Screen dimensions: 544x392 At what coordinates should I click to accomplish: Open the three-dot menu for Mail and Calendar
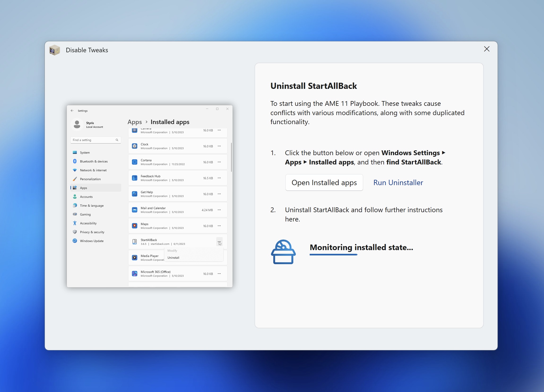pyautogui.click(x=219, y=210)
